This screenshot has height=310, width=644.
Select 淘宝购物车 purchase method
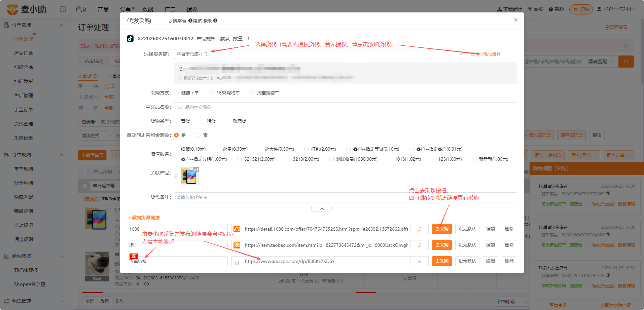click(252, 93)
